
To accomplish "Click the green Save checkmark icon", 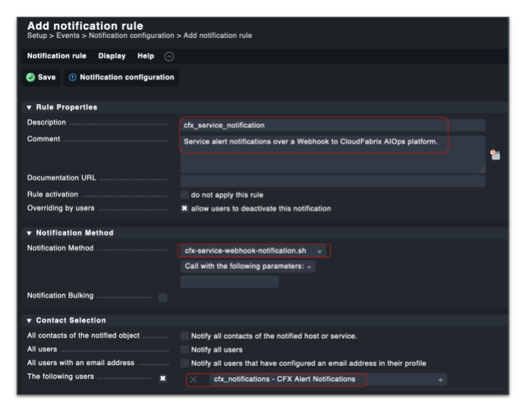I will click(x=30, y=77).
